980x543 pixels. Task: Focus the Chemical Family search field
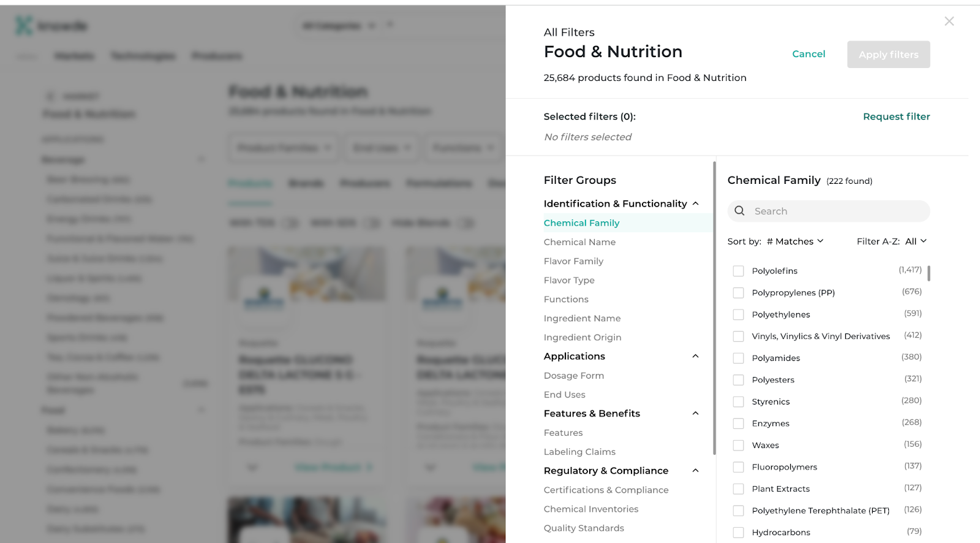point(829,211)
